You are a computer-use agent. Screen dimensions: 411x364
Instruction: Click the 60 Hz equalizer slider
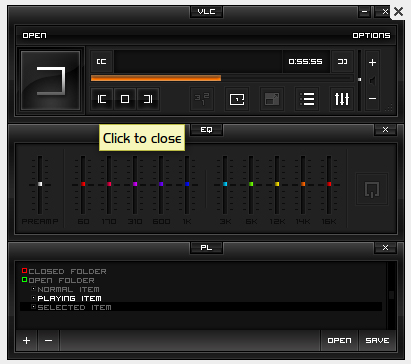coord(83,185)
